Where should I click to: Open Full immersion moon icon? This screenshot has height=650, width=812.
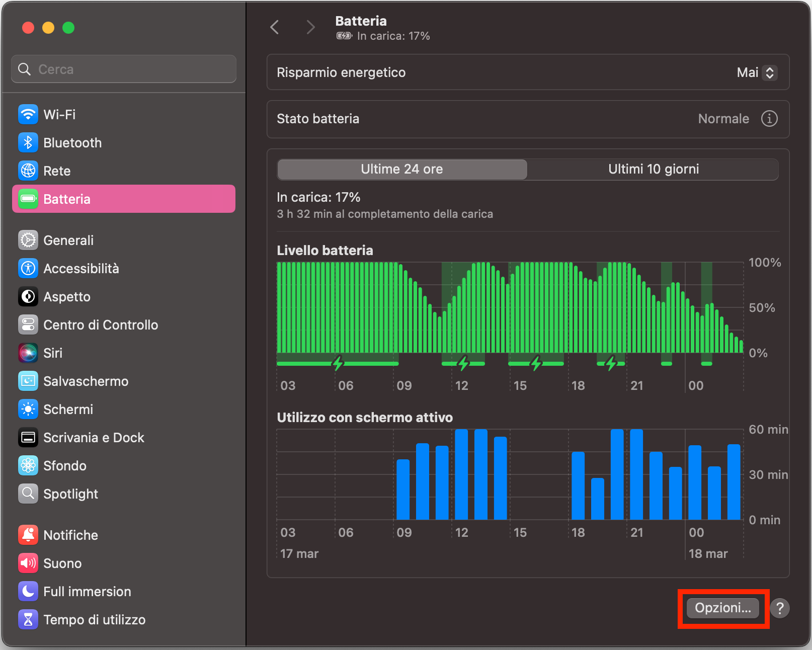point(28,592)
